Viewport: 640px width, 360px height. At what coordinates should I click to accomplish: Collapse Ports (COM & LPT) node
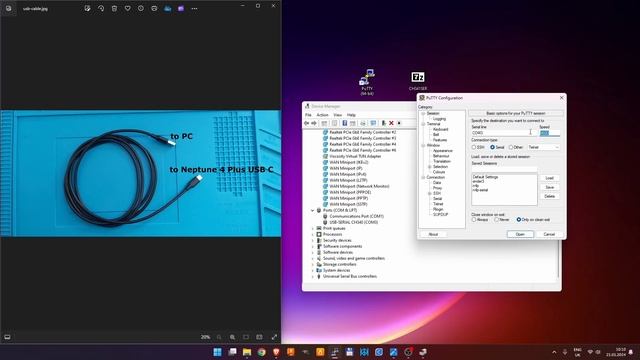point(313,210)
